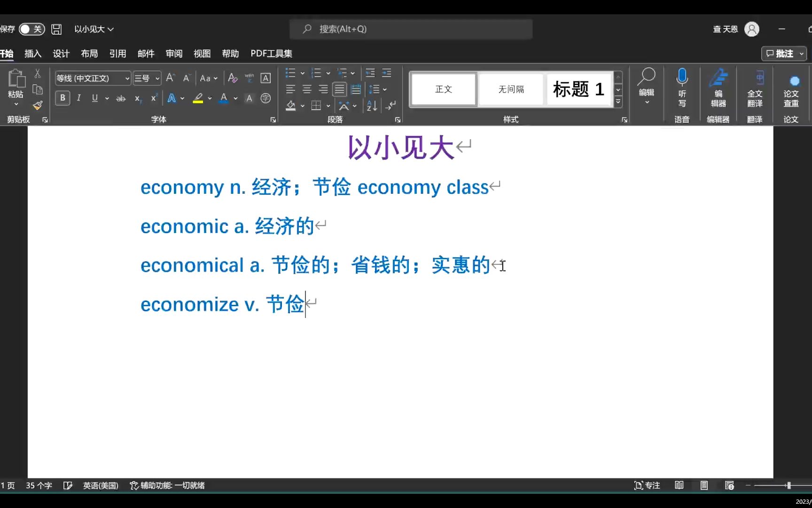Switch to Read Mode view
Image resolution: width=812 pixels, height=508 pixels.
tap(679, 485)
